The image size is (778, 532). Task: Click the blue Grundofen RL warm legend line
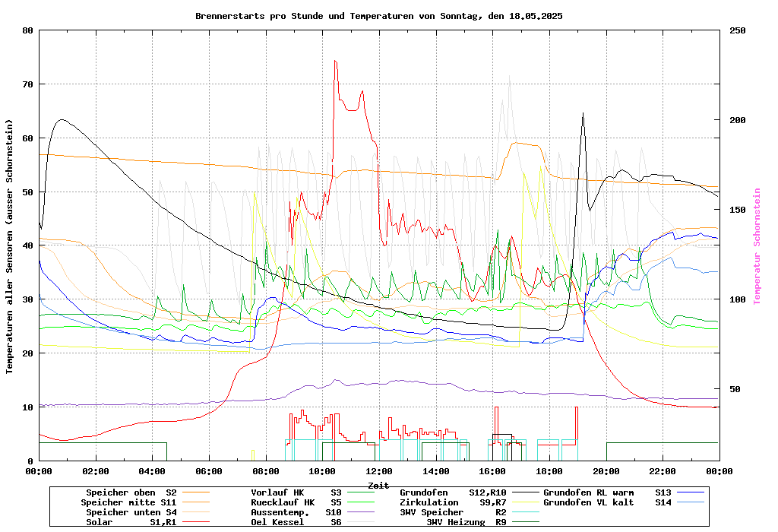[691, 492]
